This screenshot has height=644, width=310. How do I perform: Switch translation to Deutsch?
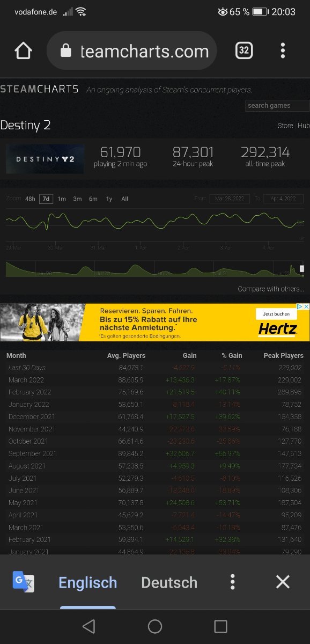169,582
